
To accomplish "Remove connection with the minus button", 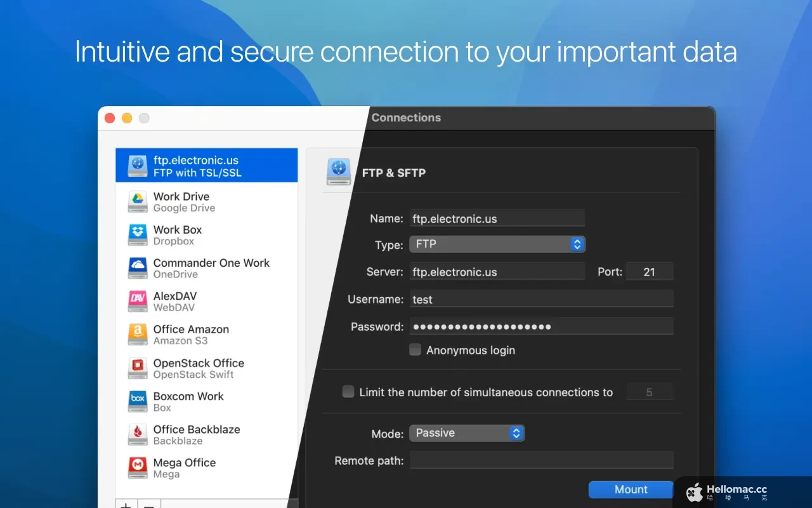I will pyautogui.click(x=149, y=505).
